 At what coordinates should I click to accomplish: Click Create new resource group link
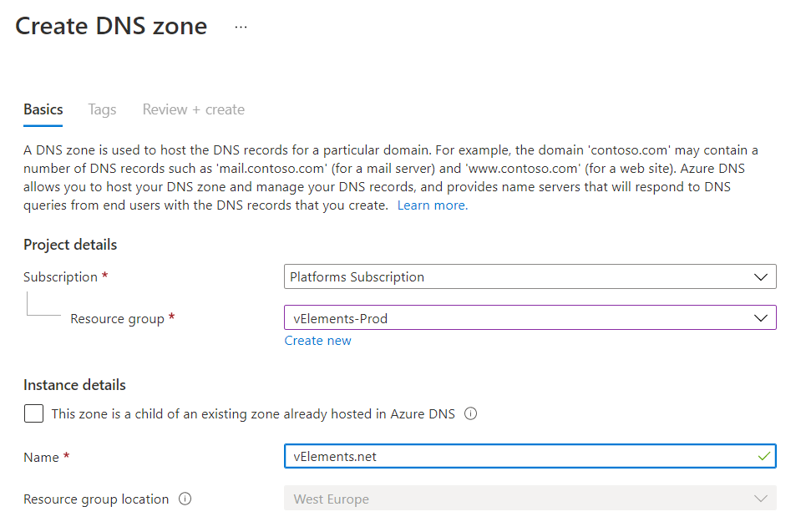(317, 340)
